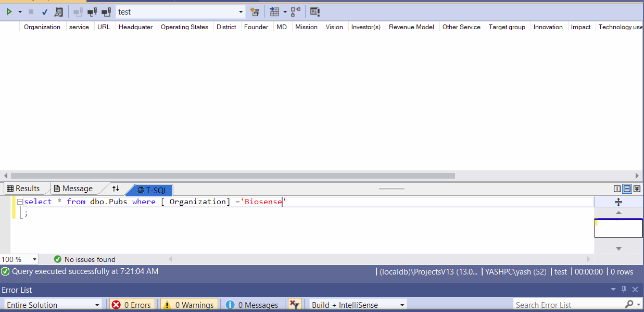Validate T-SQL syntax with the checkmark icon

44,11
